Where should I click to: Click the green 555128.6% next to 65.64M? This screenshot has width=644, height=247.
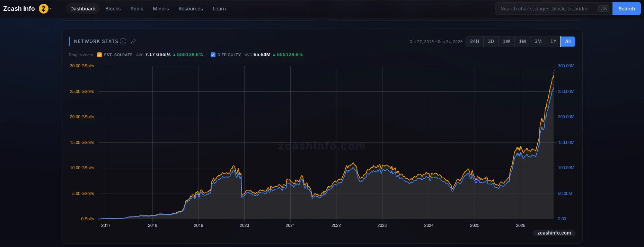click(290, 55)
